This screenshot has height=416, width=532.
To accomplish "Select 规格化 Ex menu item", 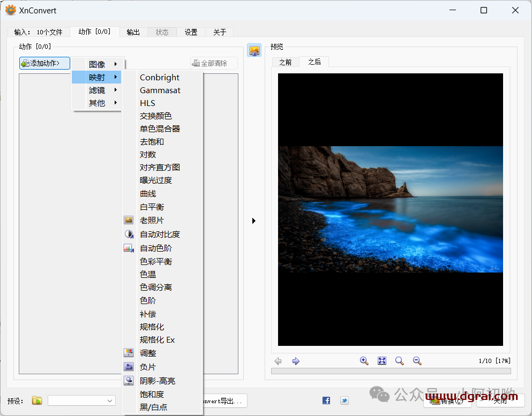I will (162, 340).
